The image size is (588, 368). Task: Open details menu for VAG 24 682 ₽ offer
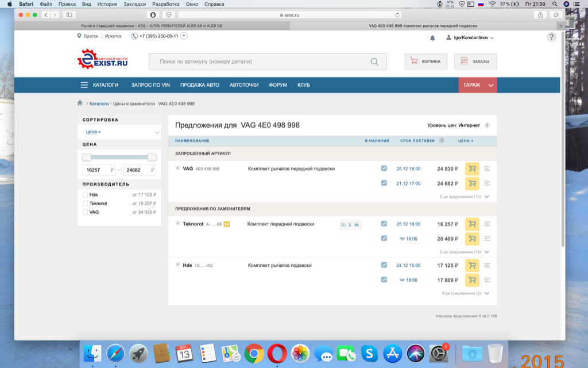tap(487, 183)
